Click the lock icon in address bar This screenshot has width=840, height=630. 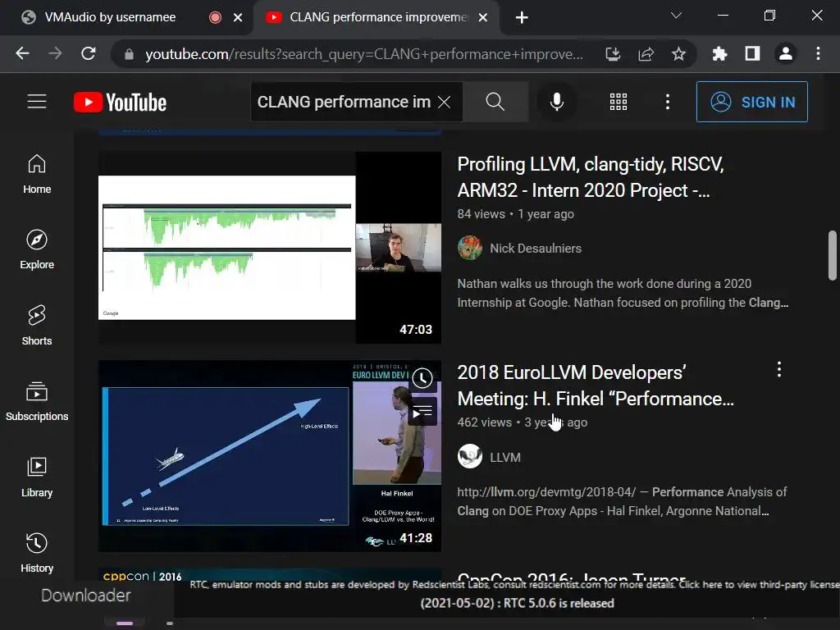129,54
